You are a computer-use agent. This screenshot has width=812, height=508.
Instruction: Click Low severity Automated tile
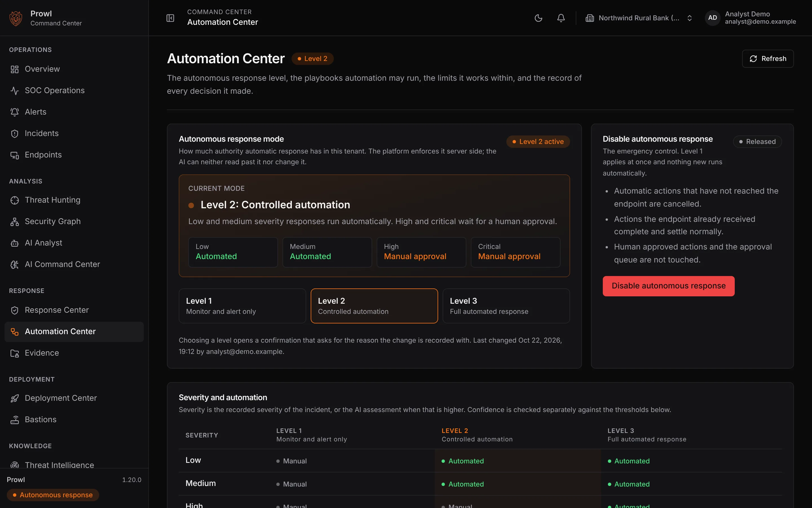(233, 252)
